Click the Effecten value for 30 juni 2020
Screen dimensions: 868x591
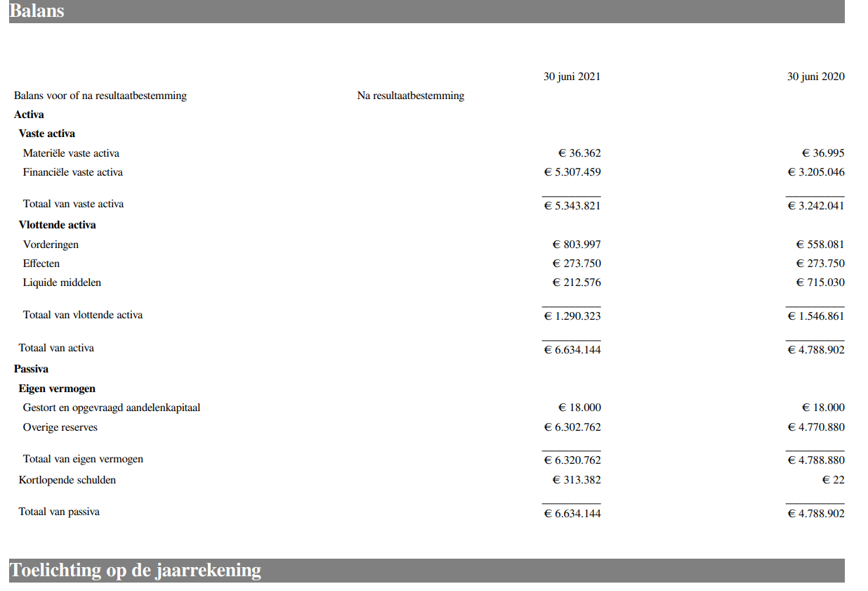point(820,264)
